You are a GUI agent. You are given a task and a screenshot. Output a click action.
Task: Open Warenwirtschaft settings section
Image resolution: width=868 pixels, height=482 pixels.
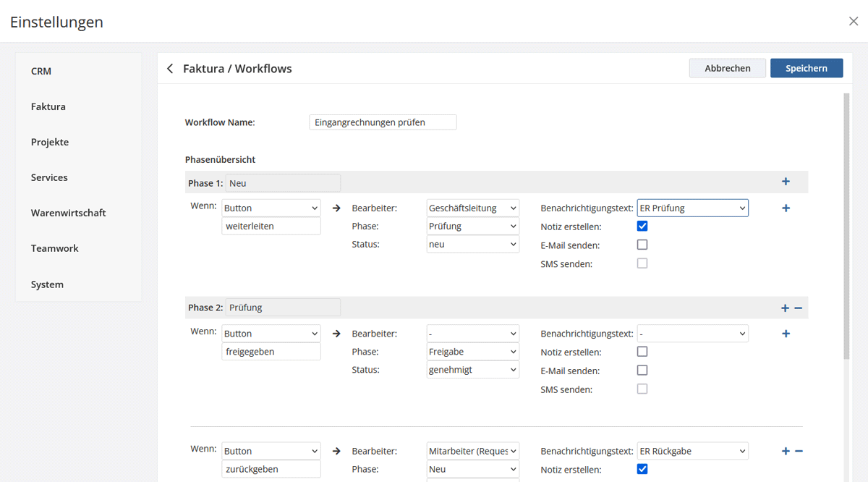click(68, 213)
